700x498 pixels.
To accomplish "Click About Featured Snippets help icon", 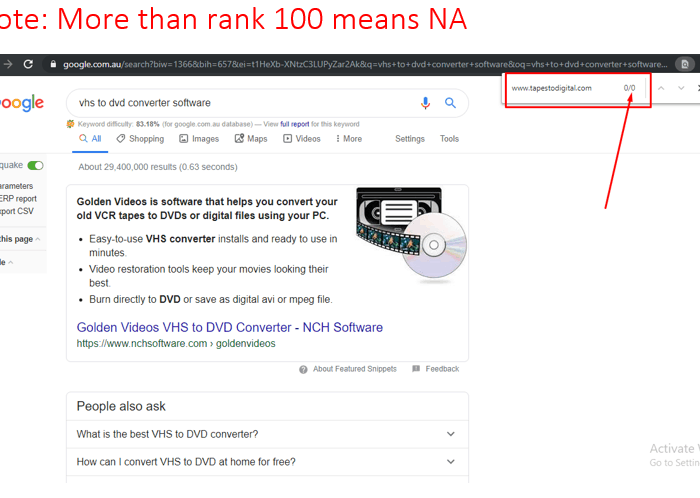I will [304, 369].
